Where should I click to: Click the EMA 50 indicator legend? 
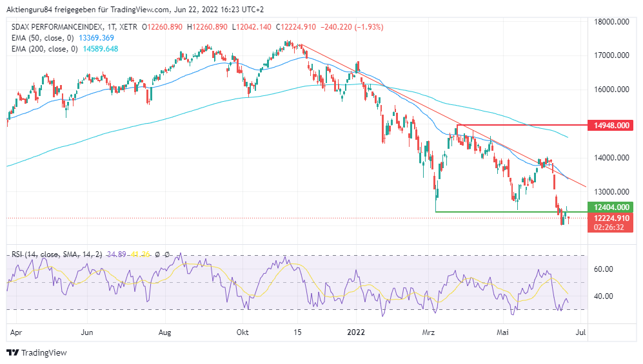45,37
